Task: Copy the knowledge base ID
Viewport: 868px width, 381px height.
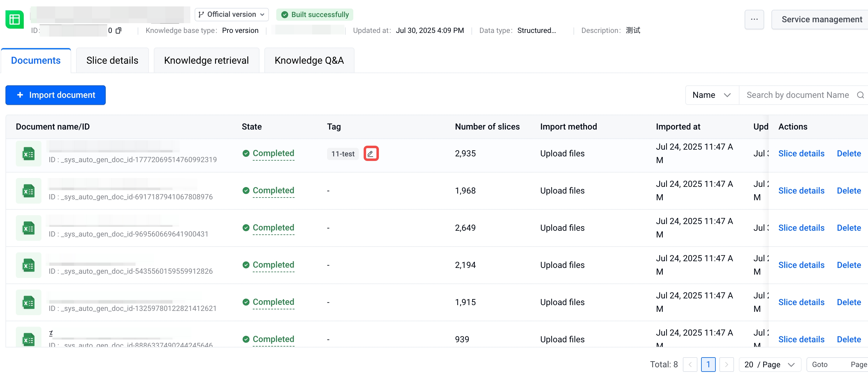Action: tap(118, 31)
